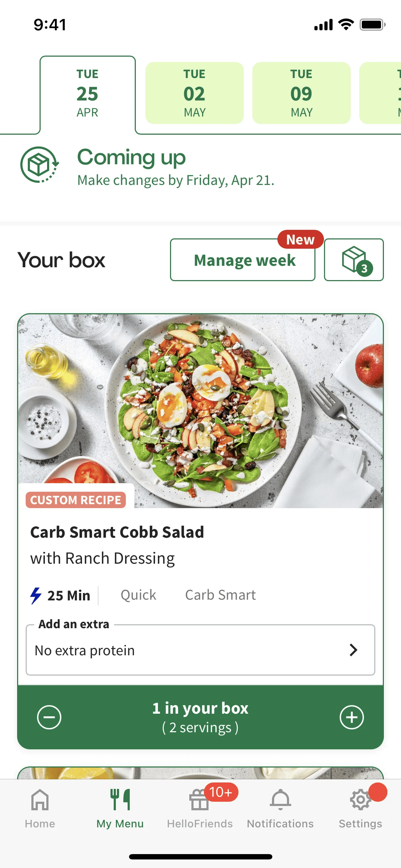Open the Notifications bell icon
The width and height of the screenshot is (401, 868).
pos(281,800)
